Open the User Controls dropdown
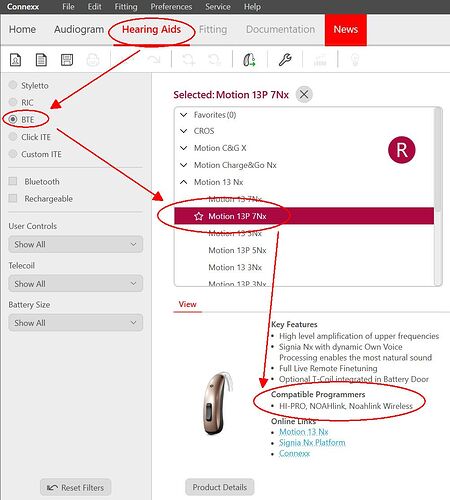450x500 pixels. [76, 244]
